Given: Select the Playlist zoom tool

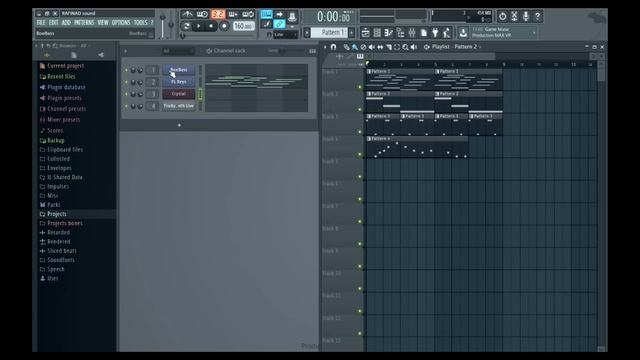Looking at the screenshot, I should tap(405, 47).
